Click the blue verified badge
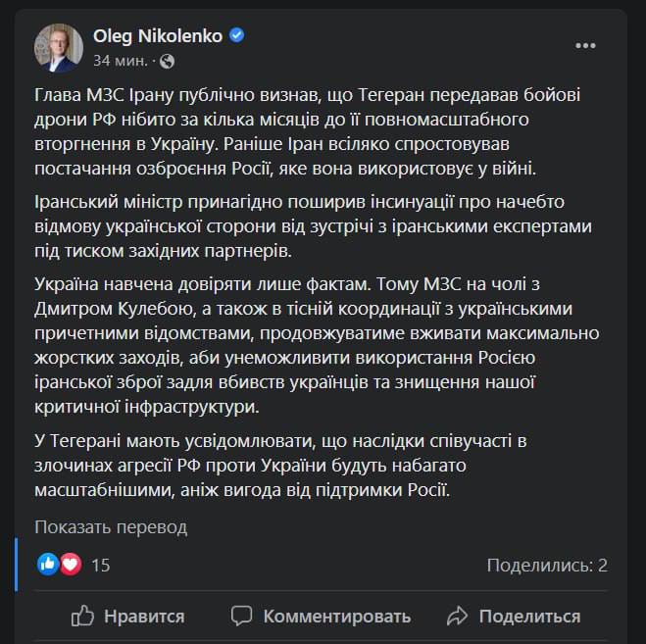The width and height of the screenshot is (646, 644). click(237, 36)
